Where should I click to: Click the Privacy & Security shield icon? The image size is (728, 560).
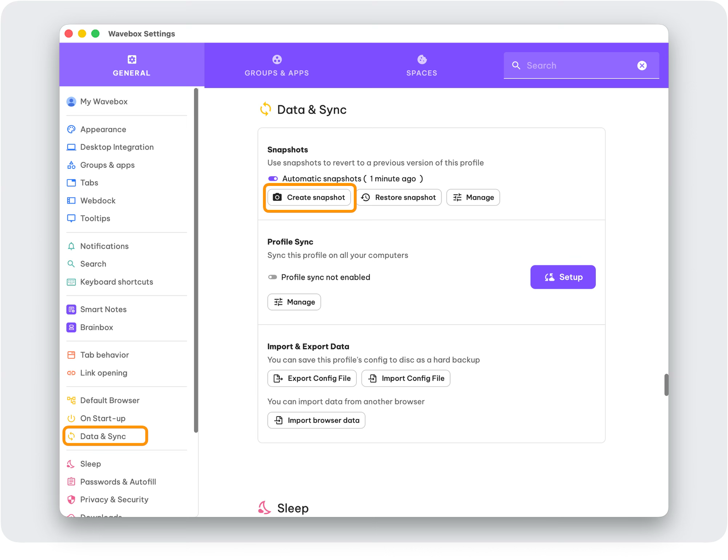(71, 500)
